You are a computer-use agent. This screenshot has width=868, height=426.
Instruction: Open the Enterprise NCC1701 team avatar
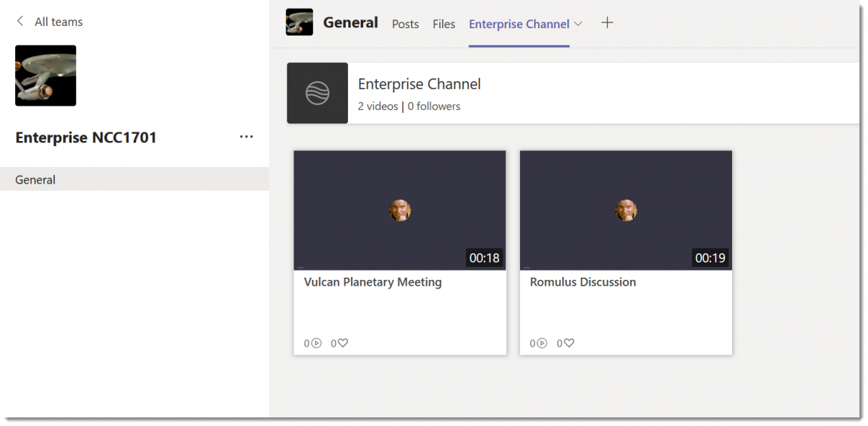tap(45, 75)
